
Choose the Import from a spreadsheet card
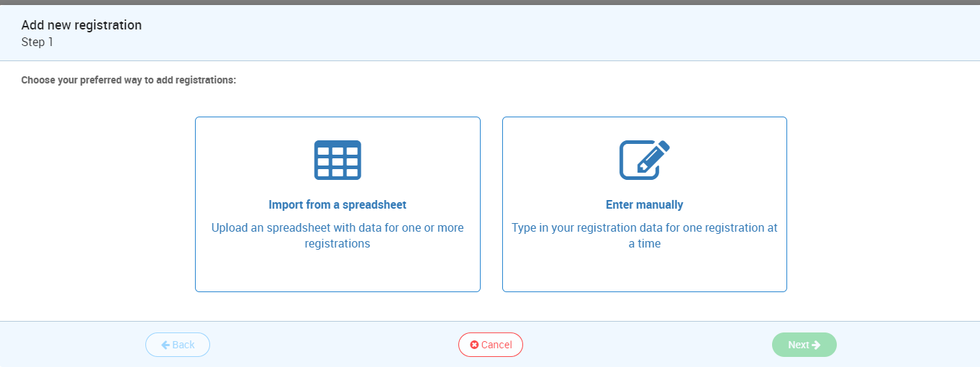point(337,204)
